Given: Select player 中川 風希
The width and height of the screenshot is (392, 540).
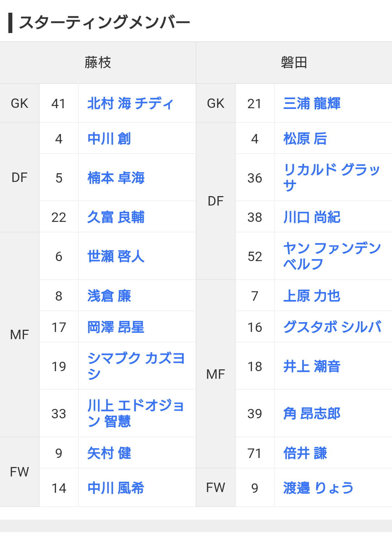Looking at the screenshot, I should (116, 488).
